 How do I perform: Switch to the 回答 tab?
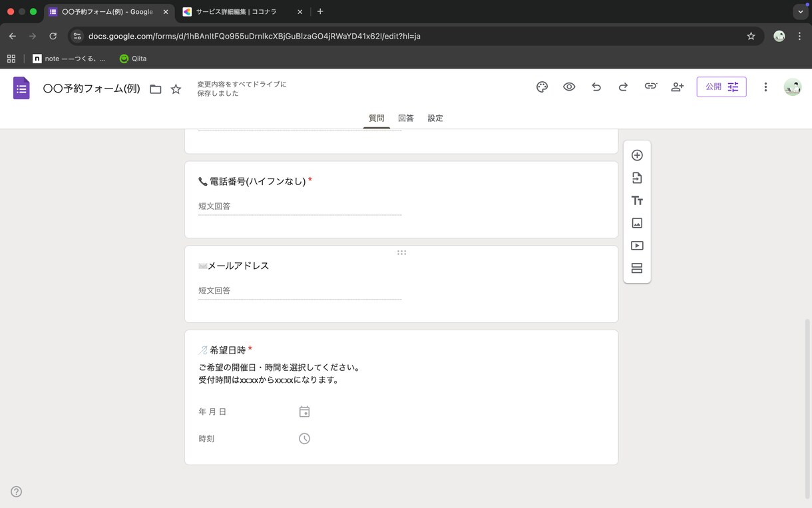[x=406, y=119]
